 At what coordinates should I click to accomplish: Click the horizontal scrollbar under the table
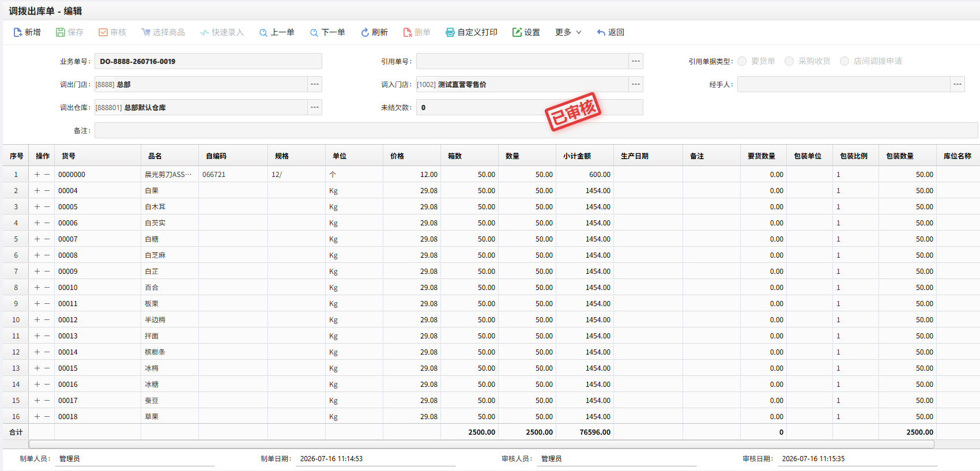tap(481, 444)
